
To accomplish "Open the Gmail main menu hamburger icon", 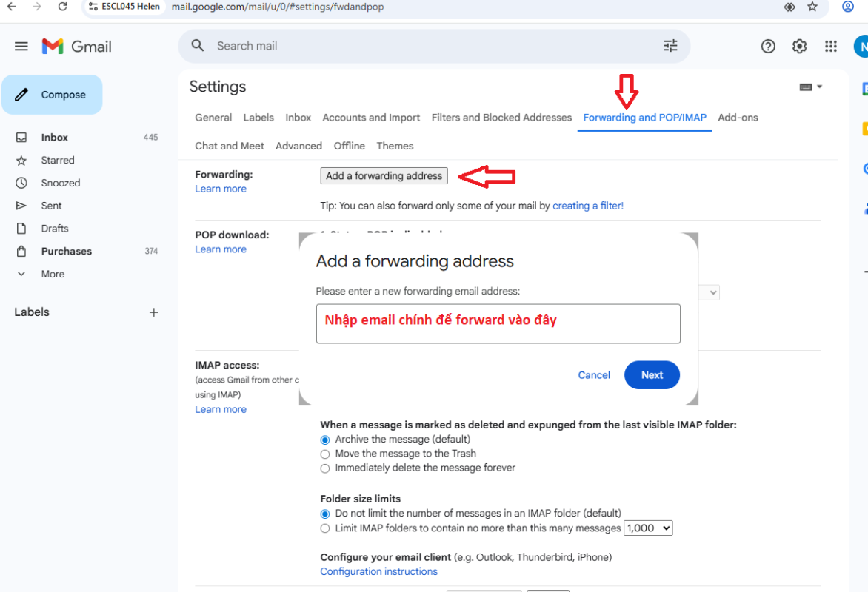I will click(x=21, y=46).
